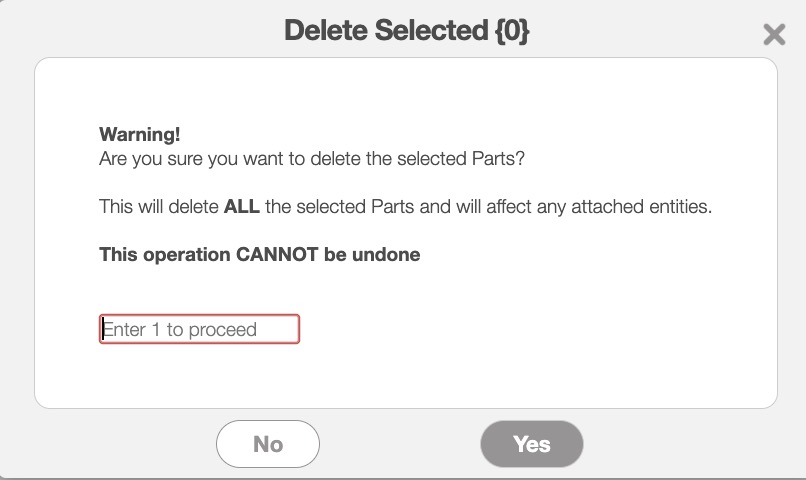This screenshot has width=806, height=480.
Task: Click 'This operation CANNOT be undone' text
Action: (260, 254)
